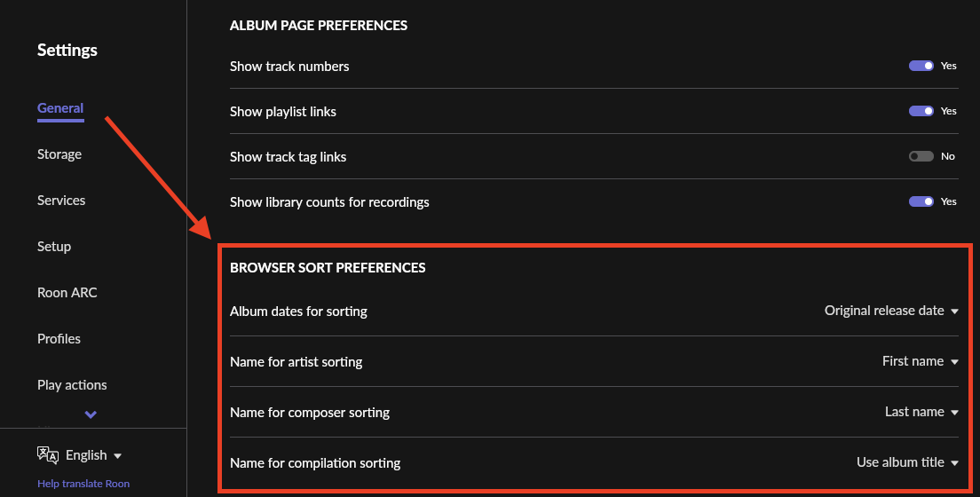Open the First name artist sorting dropdown

coord(920,361)
